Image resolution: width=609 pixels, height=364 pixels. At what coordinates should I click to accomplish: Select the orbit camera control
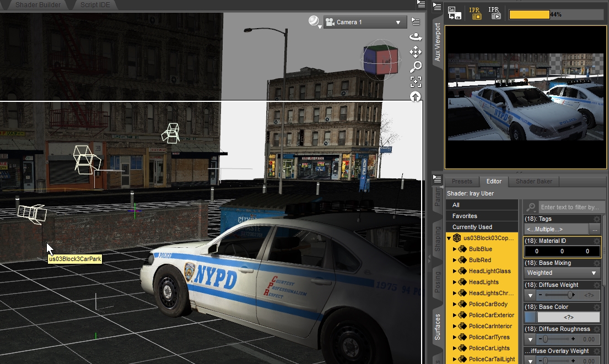coord(416,37)
